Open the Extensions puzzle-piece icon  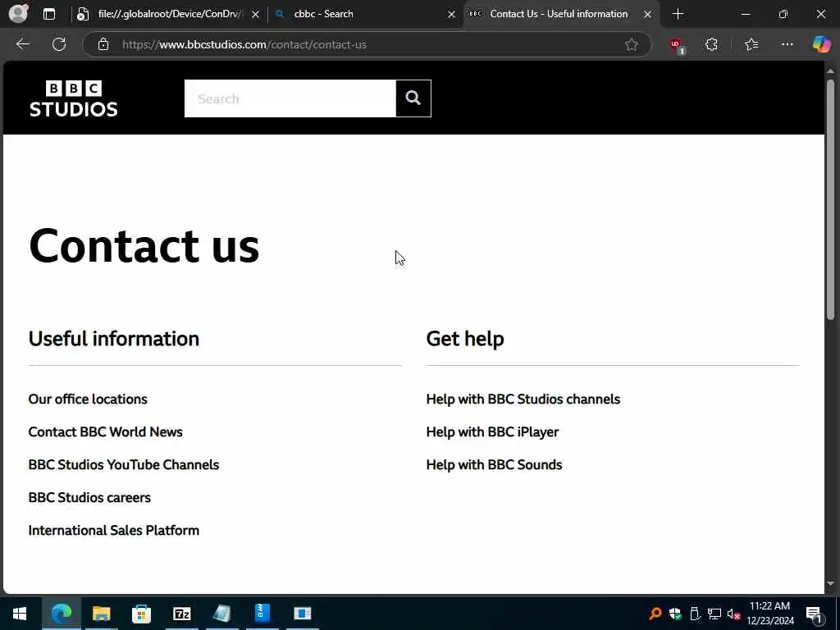click(711, 44)
